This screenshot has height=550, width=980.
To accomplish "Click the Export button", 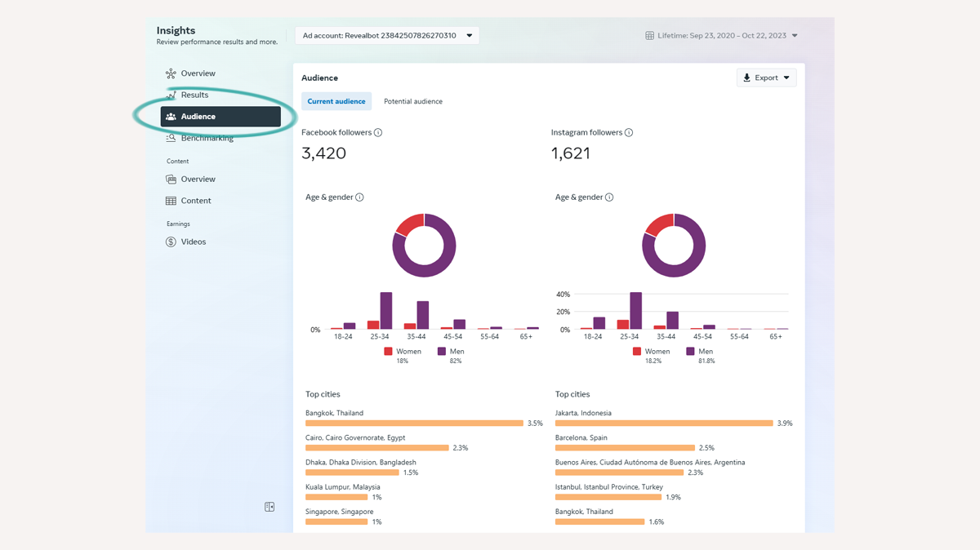I will pyautogui.click(x=762, y=77).
